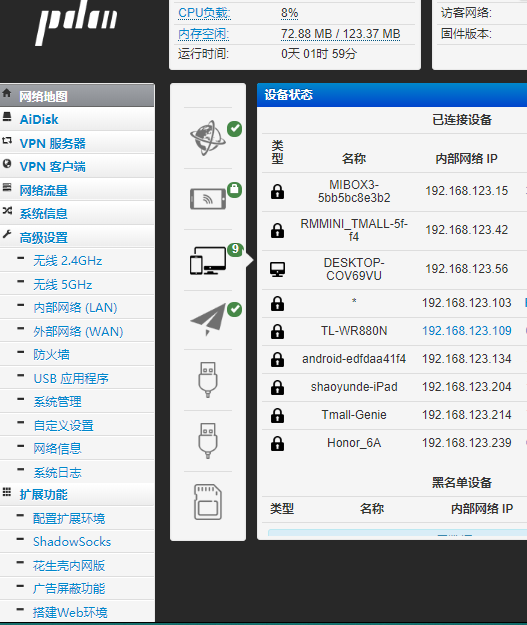Open the connected clients devices icon
The height and width of the screenshot is (625, 527).
(x=208, y=260)
